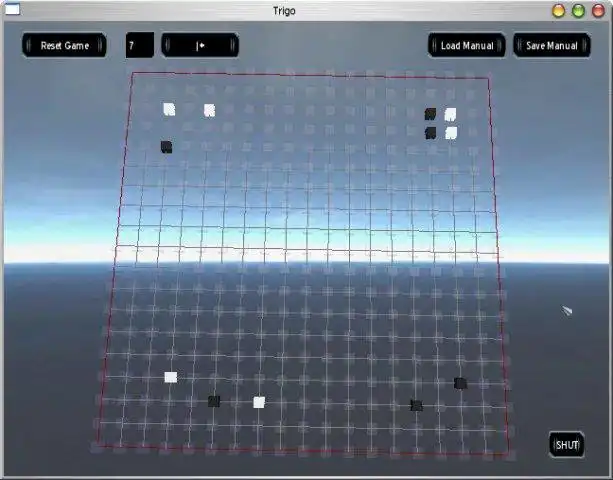Screen dimensions: 613x480
Task: Click the SHUT button
Action: [567, 444]
